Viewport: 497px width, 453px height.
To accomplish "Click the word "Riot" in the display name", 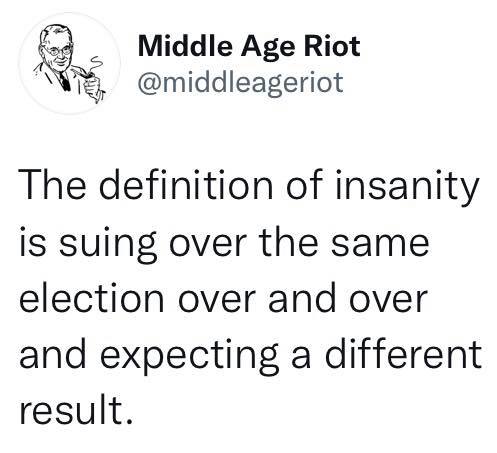I will (332, 46).
